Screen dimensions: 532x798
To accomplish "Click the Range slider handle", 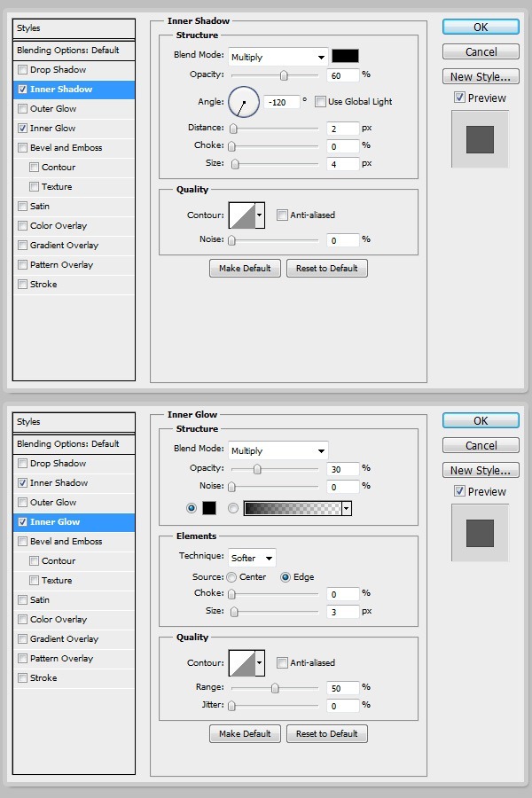I will (275, 688).
